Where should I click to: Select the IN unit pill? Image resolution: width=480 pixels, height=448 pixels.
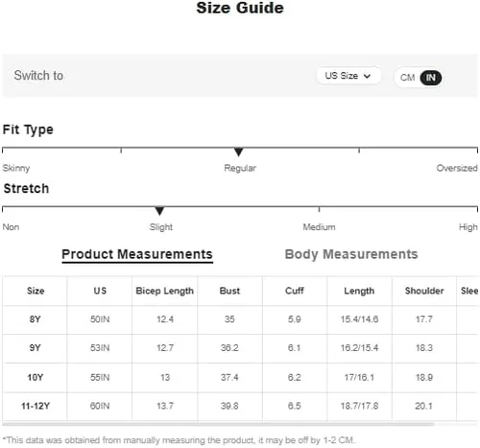[x=431, y=78]
